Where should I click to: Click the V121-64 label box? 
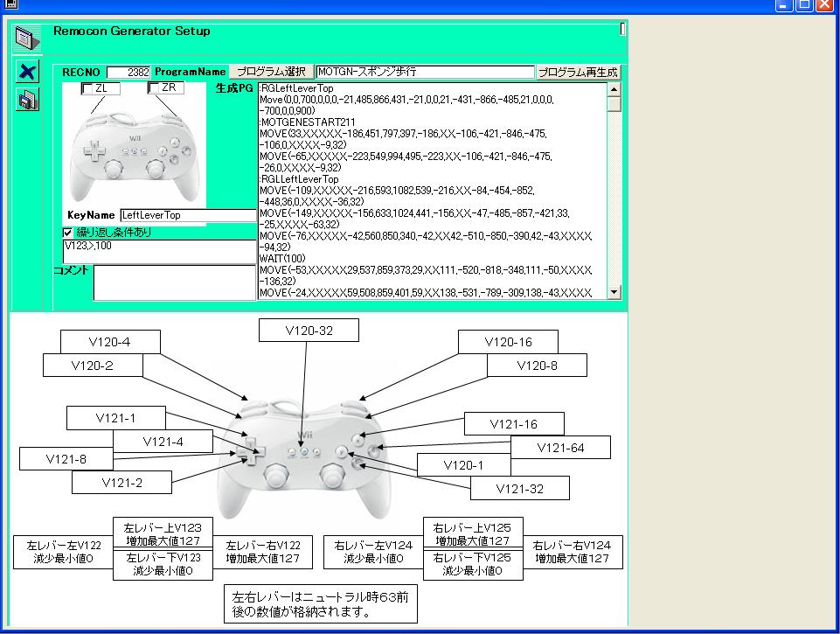pos(560,448)
